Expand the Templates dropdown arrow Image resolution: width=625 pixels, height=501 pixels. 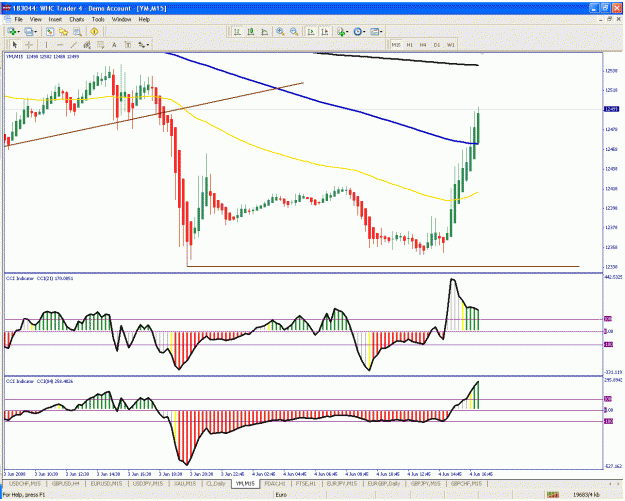381,32
